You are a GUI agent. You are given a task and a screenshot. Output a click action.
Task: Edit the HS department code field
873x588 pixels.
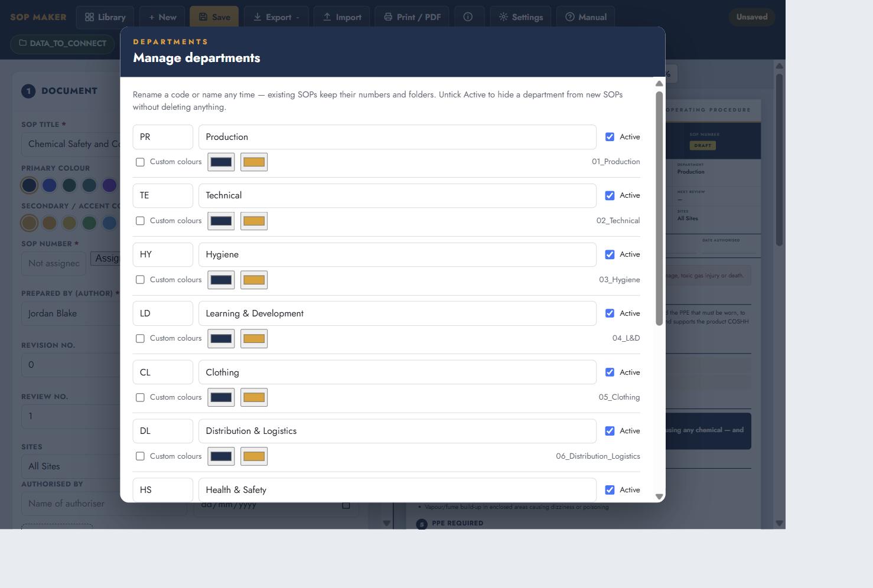[163, 490]
